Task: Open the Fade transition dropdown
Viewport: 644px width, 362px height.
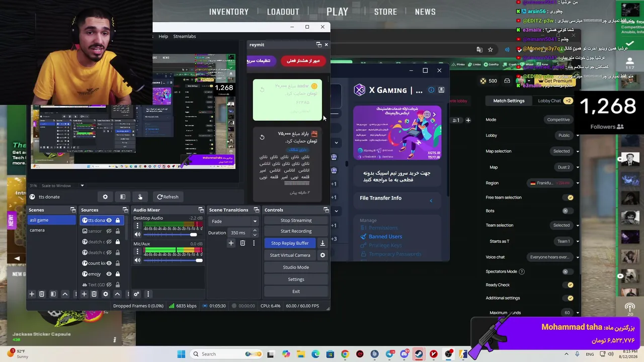Action: (234, 221)
